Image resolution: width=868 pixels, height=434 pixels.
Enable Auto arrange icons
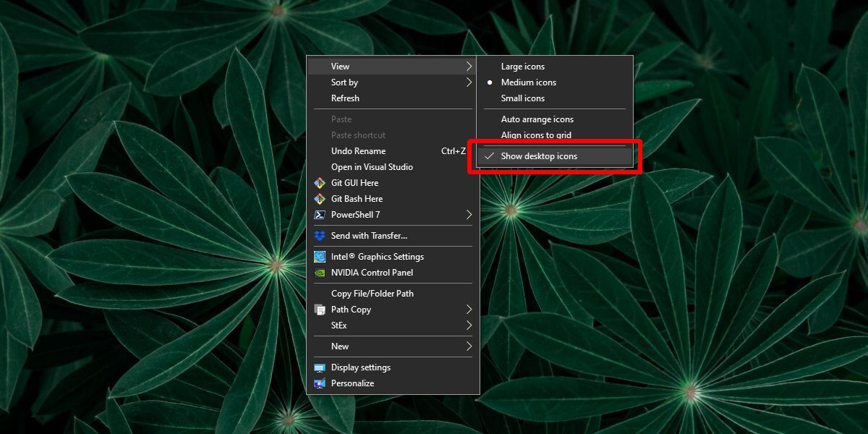(x=537, y=119)
